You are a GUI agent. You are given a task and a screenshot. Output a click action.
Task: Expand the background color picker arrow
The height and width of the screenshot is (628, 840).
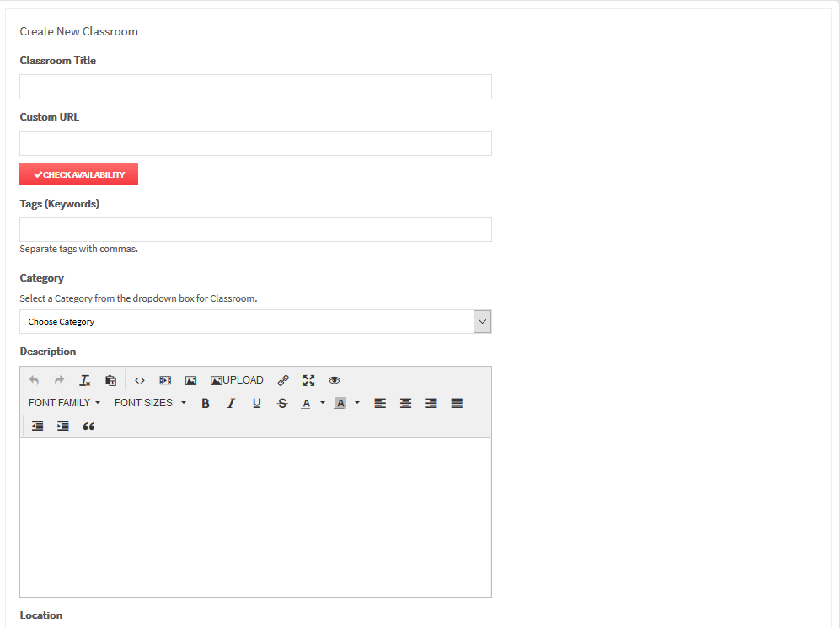pyautogui.click(x=357, y=403)
